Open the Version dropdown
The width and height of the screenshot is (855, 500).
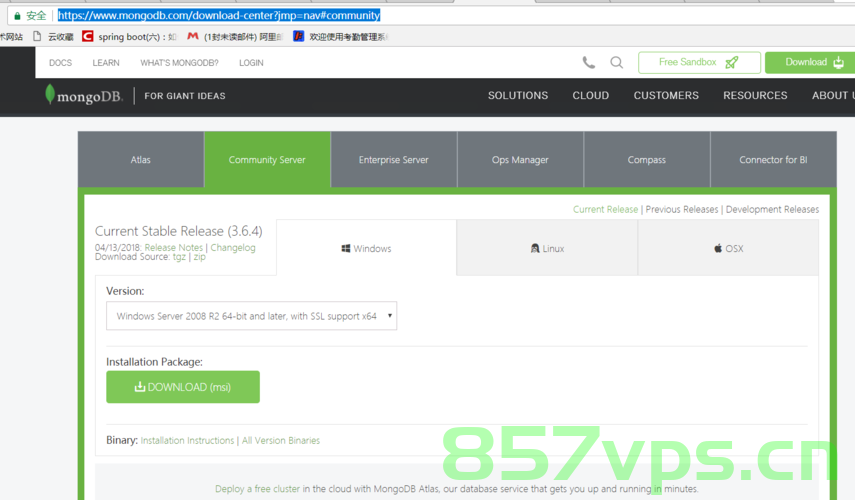251,316
